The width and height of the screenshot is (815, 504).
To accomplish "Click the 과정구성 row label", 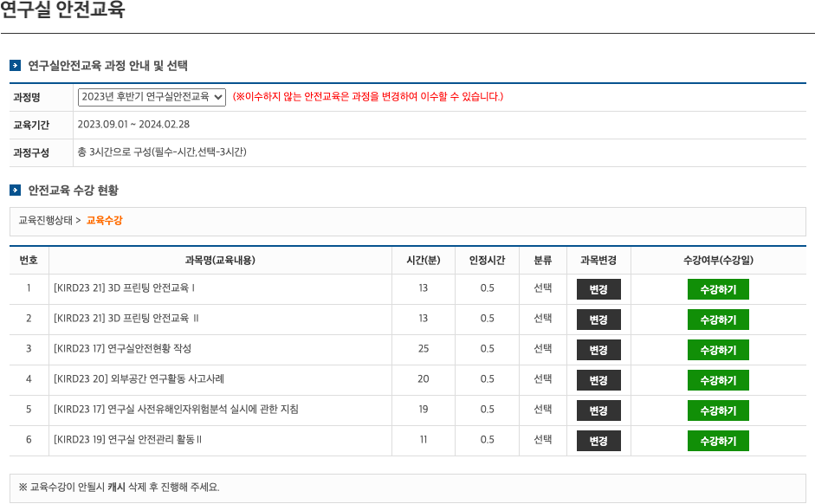I will click(x=31, y=152).
